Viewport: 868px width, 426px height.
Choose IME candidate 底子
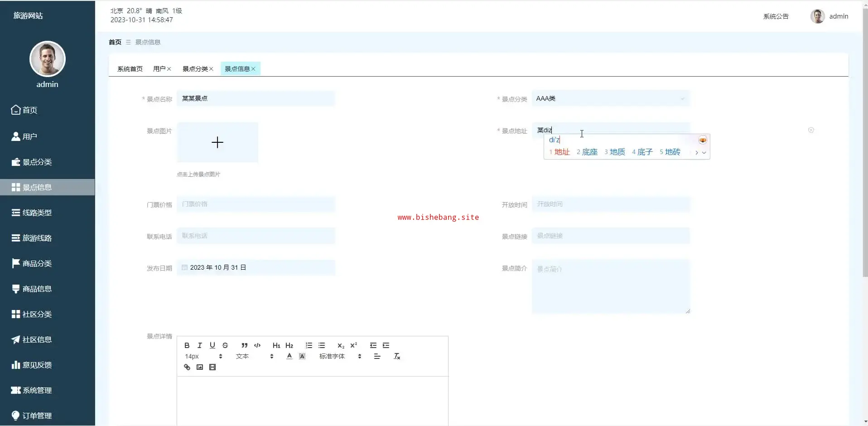click(x=642, y=152)
